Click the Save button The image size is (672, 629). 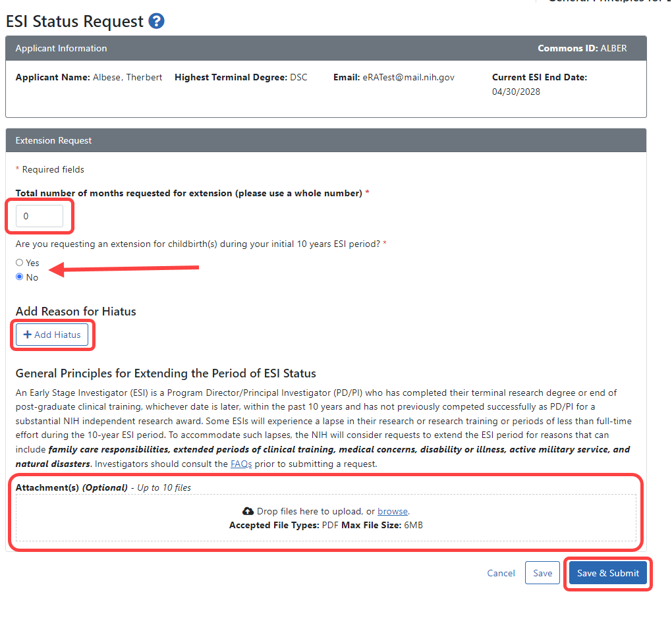542,572
